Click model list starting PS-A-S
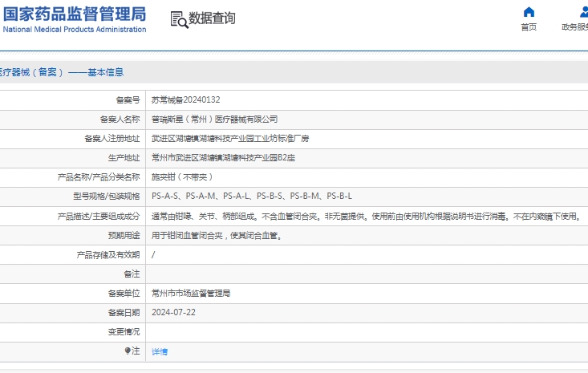Screen dimensions: 588x373 pyautogui.click(x=252, y=196)
